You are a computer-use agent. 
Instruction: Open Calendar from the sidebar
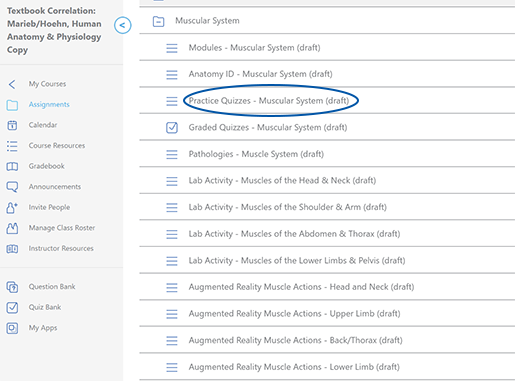(x=43, y=125)
